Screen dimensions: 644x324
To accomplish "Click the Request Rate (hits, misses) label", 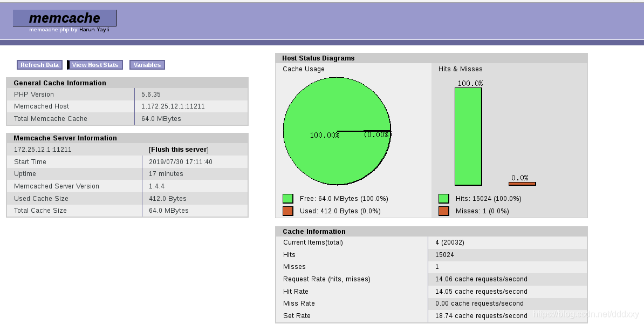I will (x=326, y=279).
